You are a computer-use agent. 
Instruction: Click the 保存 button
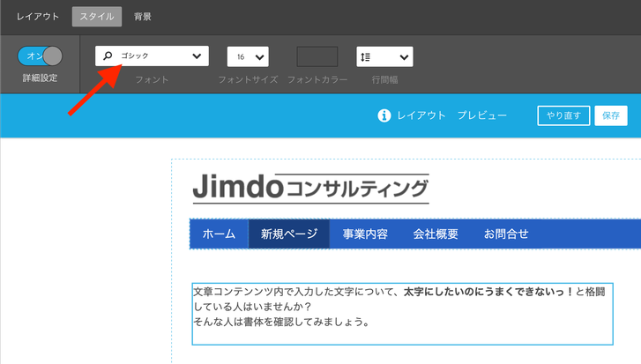[x=611, y=115]
